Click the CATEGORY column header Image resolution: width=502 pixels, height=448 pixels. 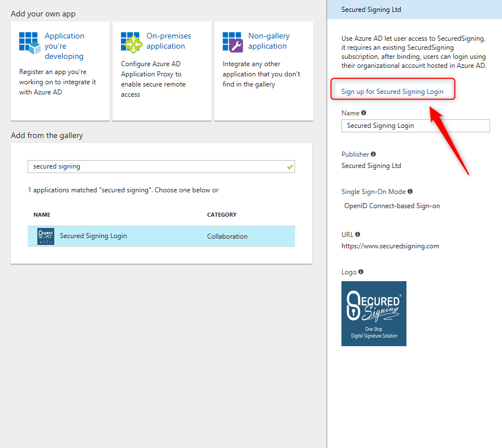(x=222, y=215)
